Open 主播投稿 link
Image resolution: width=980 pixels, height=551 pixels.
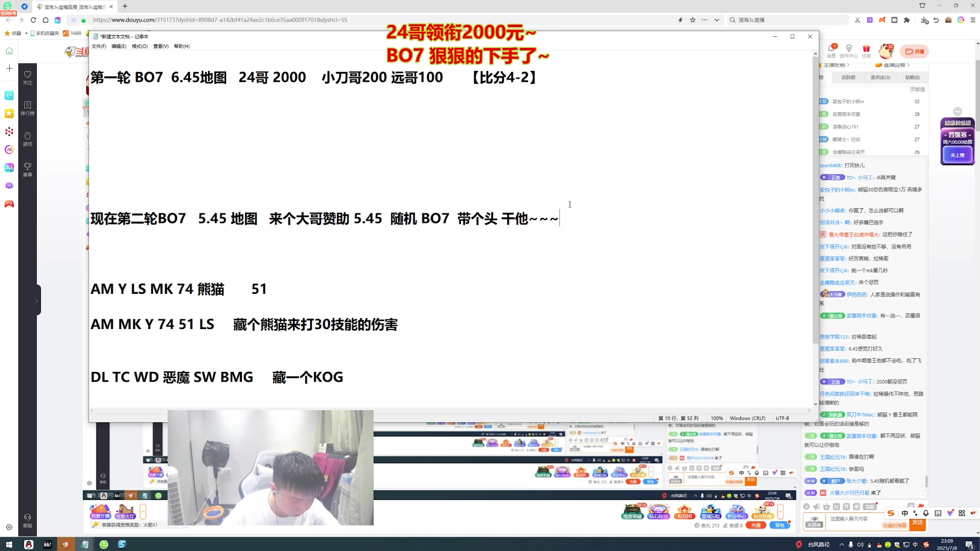pos(836,65)
